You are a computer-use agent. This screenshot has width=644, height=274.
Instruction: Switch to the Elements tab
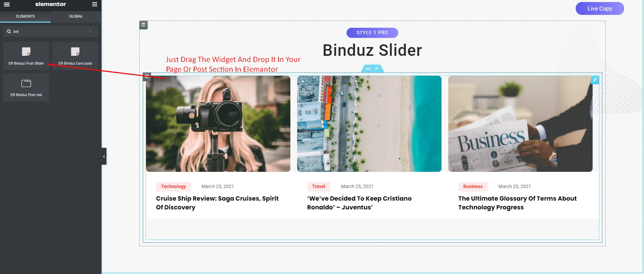click(25, 16)
